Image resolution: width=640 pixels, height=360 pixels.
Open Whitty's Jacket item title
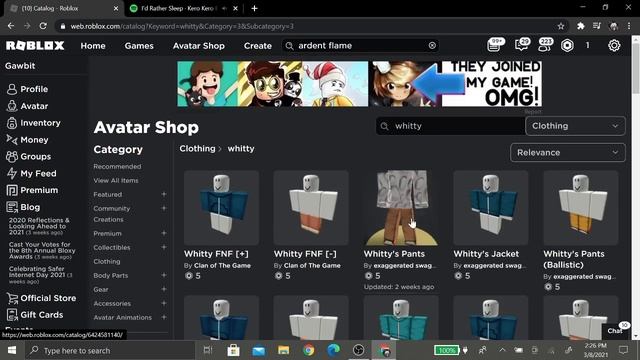486,254
